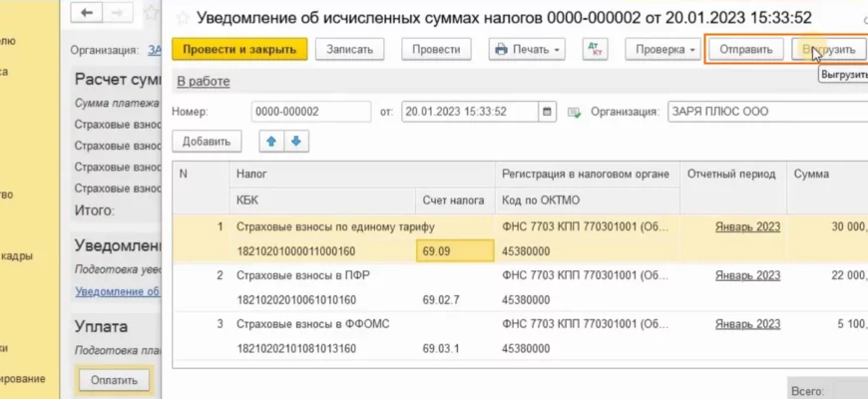Click tax account cell 69.02.7
The height and width of the screenshot is (399, 868).
pyautogui.click(x=441, y=300)
